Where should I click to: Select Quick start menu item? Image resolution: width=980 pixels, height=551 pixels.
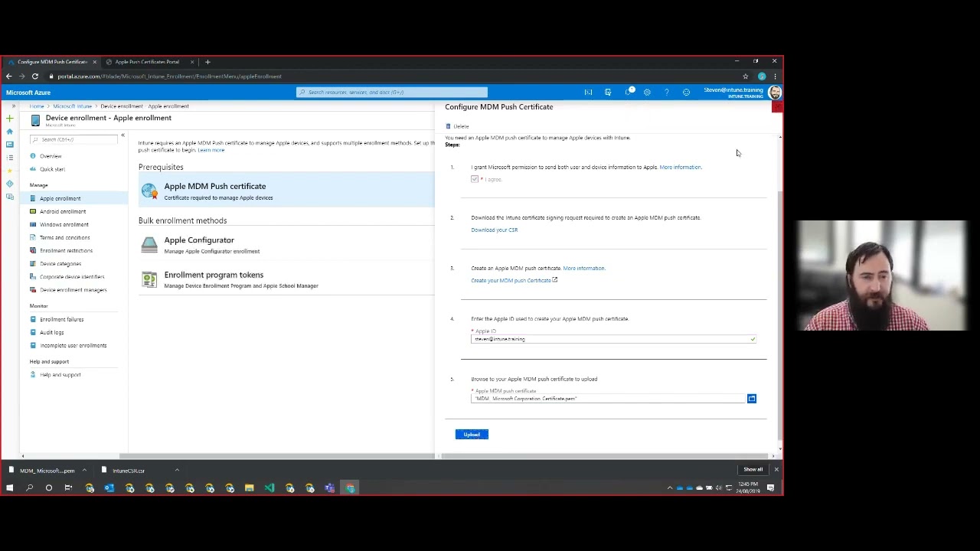[52, 169]
